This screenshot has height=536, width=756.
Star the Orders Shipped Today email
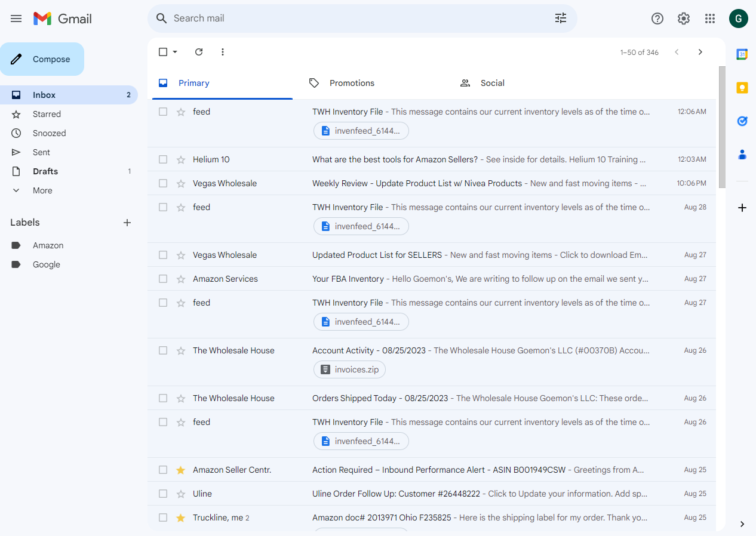tap(181, 398)
